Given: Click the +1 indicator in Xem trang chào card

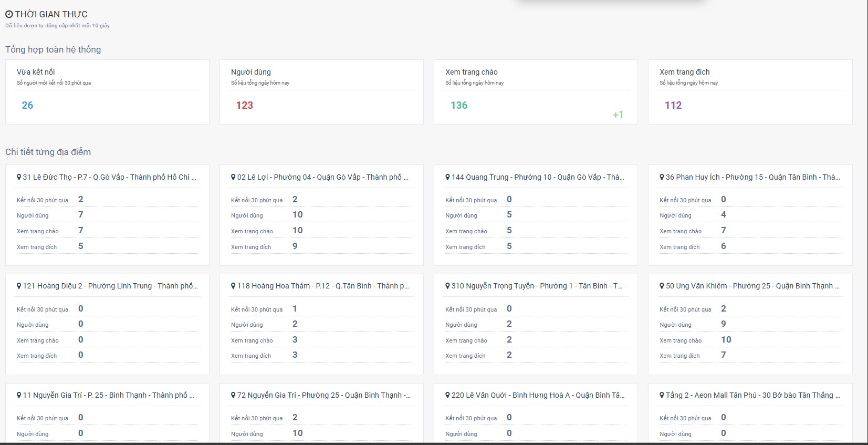Looking at the screenshot, I should coord(618,115).
